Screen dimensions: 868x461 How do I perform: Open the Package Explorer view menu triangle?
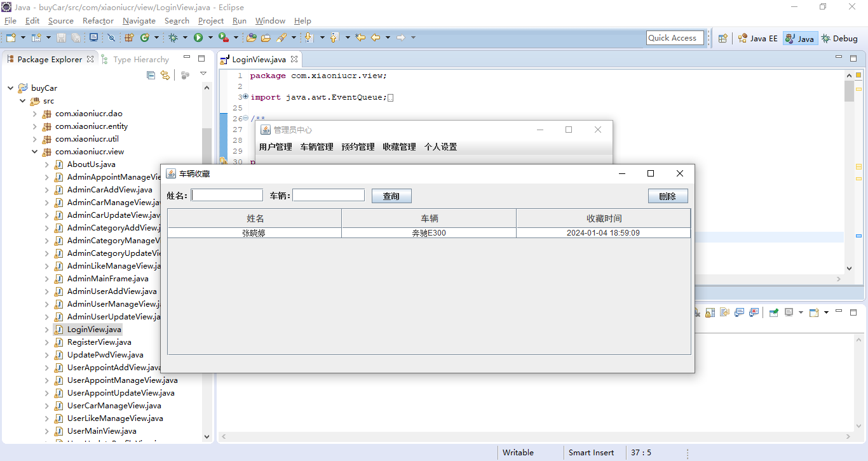[203, 74]
